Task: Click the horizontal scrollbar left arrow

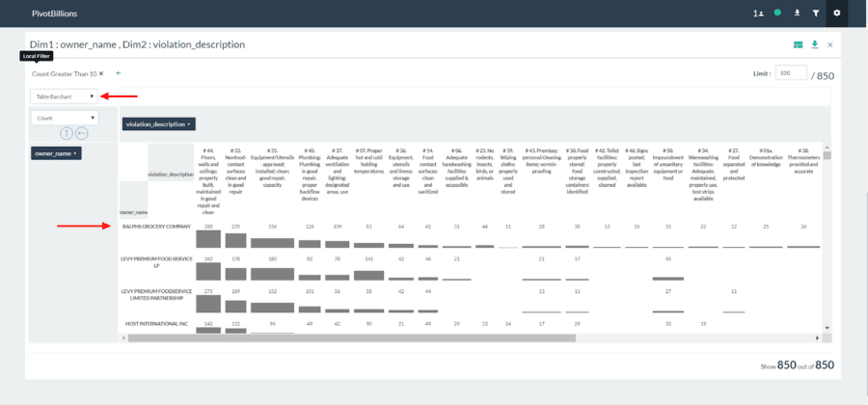Action: coord(123,337)
